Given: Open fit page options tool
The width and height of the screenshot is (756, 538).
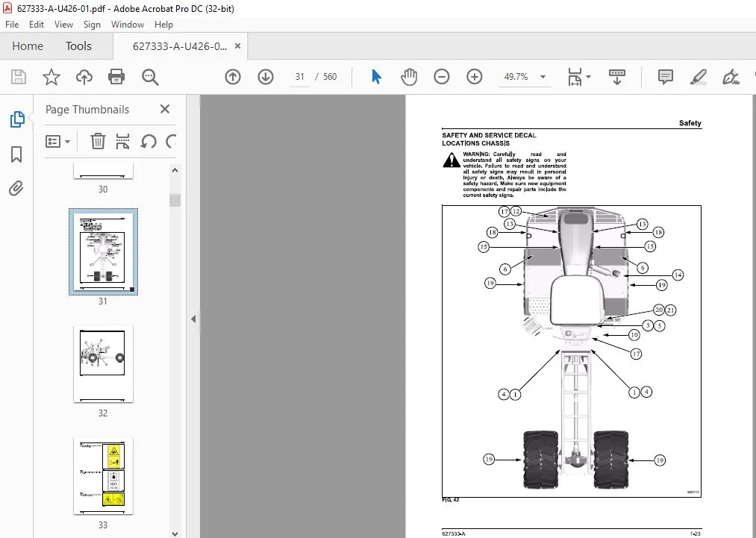Looking at the screenshot, I should tap(575, 77).
